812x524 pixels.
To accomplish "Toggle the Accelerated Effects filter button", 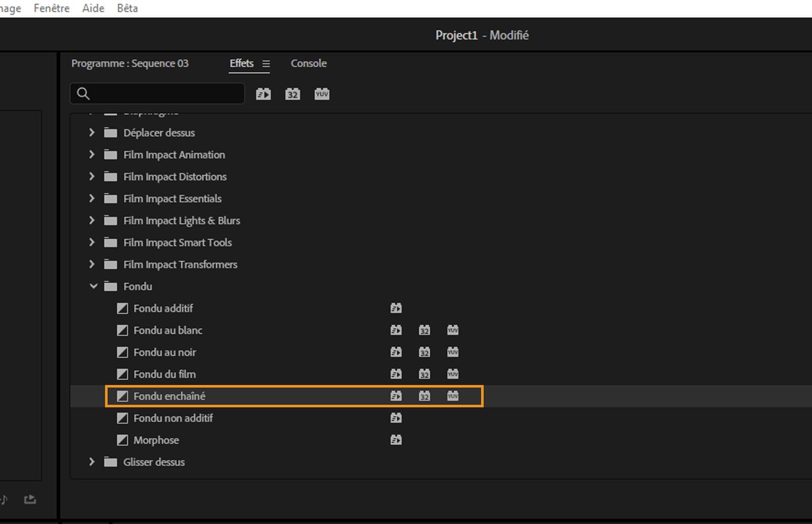I will (x=263, y=94).
